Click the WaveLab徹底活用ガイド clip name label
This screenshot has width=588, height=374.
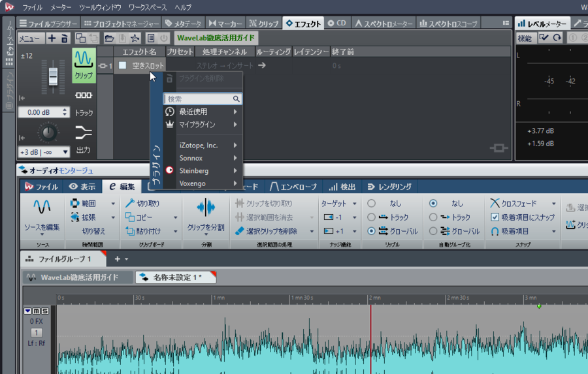(216, 38)
